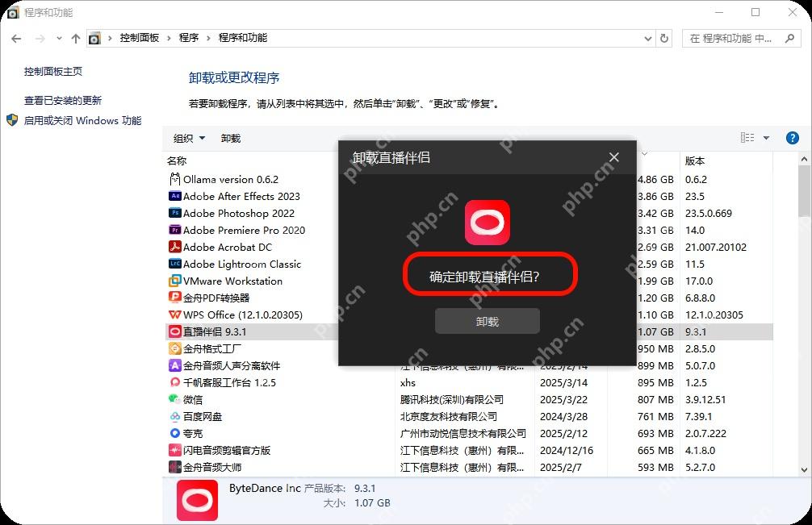Click the 闪电音频剪辑官方版 icon

[175, 450]
